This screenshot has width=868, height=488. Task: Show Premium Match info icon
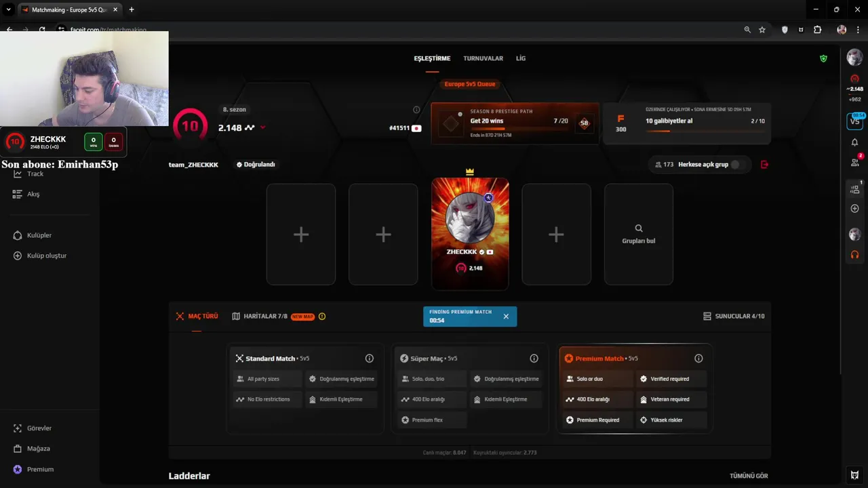click(698, 359)
